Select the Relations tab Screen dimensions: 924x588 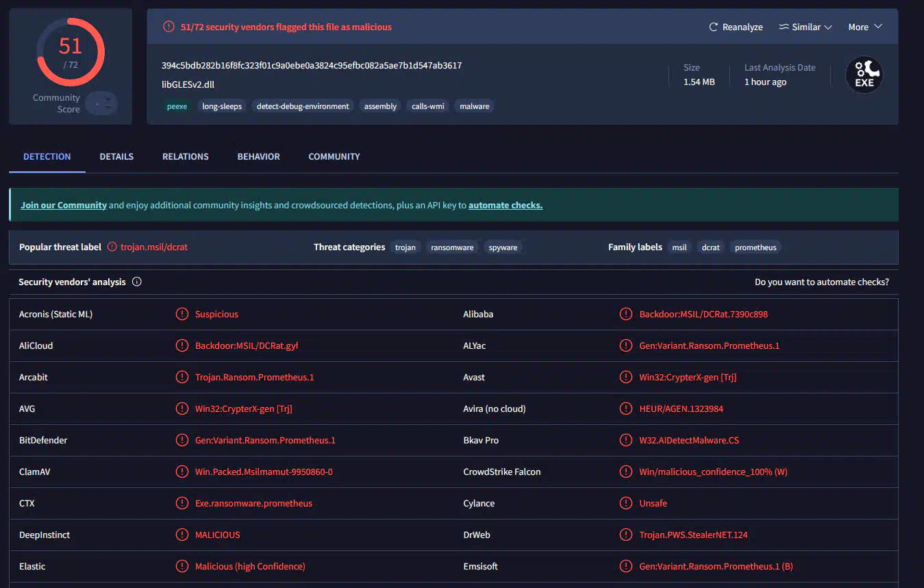coord(185,156)
